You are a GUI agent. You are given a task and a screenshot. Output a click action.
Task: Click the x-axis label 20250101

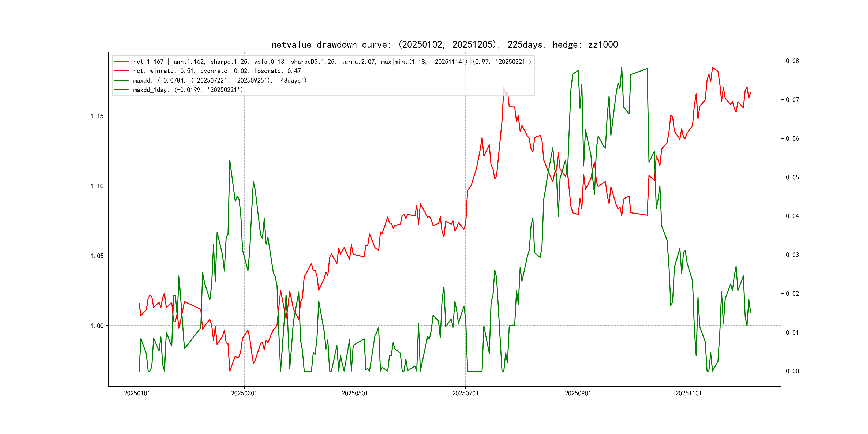[x=137, y=393]
